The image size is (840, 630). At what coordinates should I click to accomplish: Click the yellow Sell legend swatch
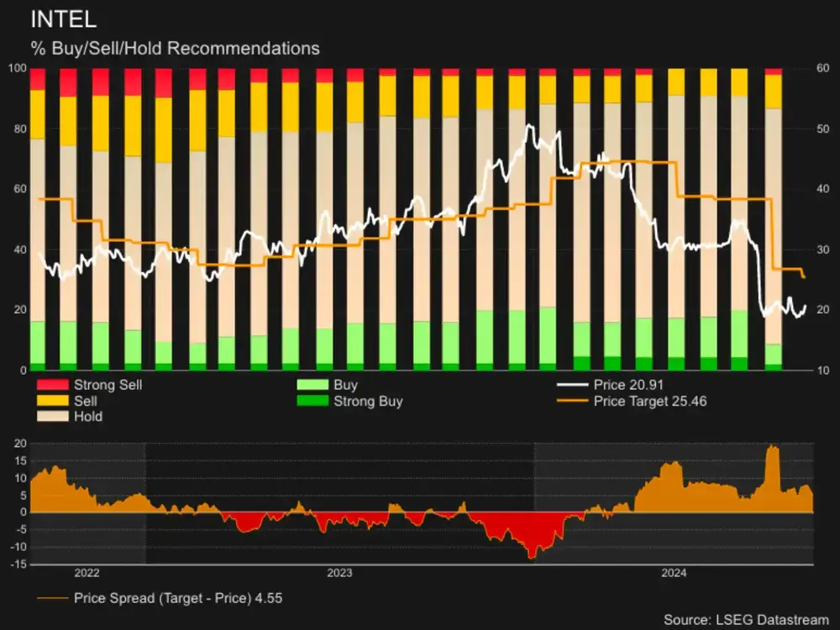52,401
